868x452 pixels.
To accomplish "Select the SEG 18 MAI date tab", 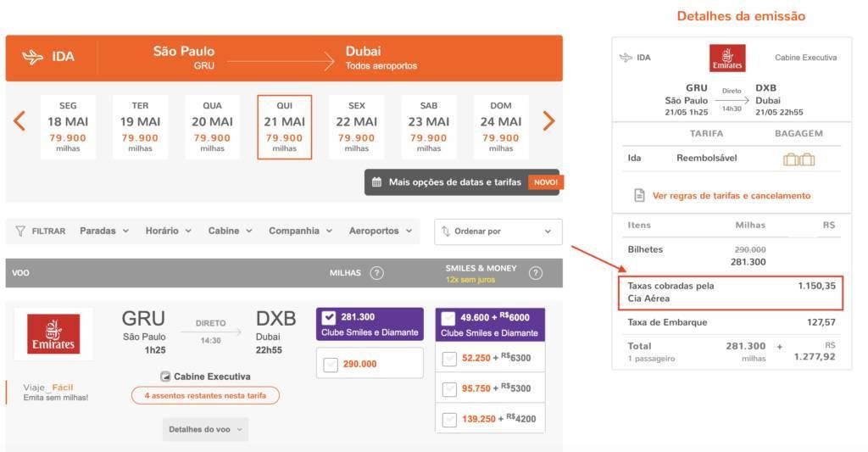I will pyautogui.click(x=68, y=127).
